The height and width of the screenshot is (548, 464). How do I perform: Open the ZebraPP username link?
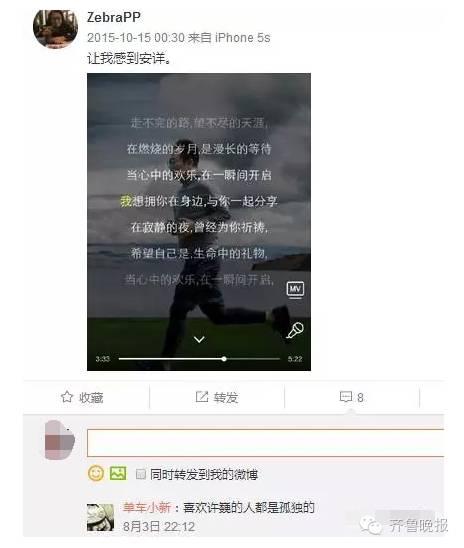[114, 17]
